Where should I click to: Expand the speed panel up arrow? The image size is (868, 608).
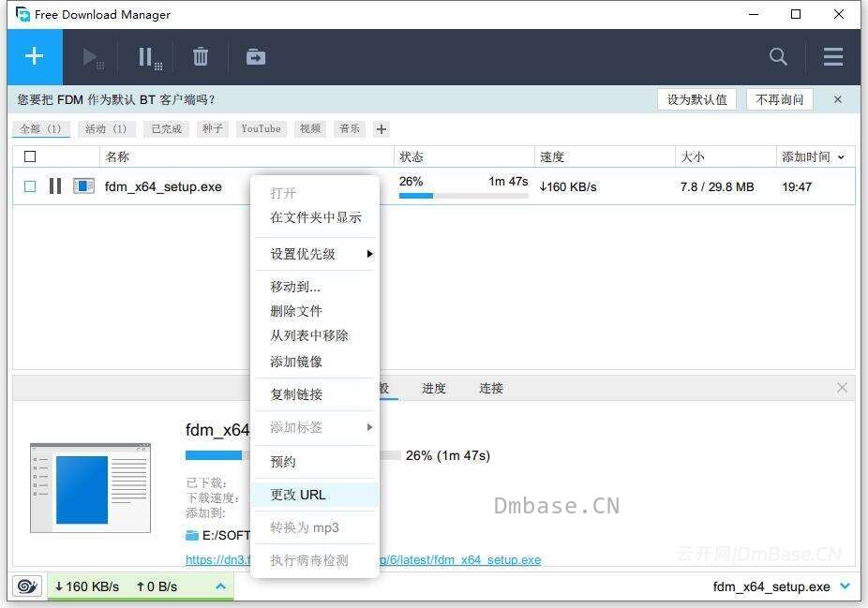pyautogui.click(x=221, y=586)
